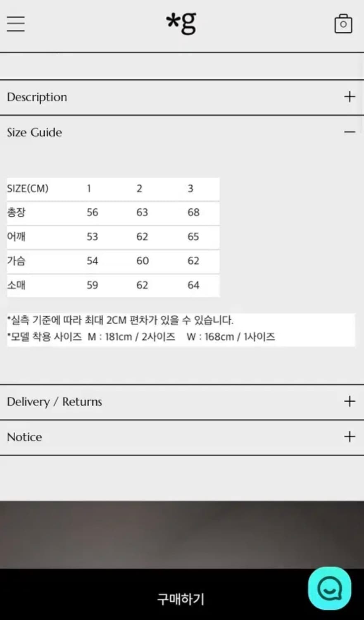Click the 구매하기 purchase button
The width and height of the screenshot is (364, 620).
(180, 597)
